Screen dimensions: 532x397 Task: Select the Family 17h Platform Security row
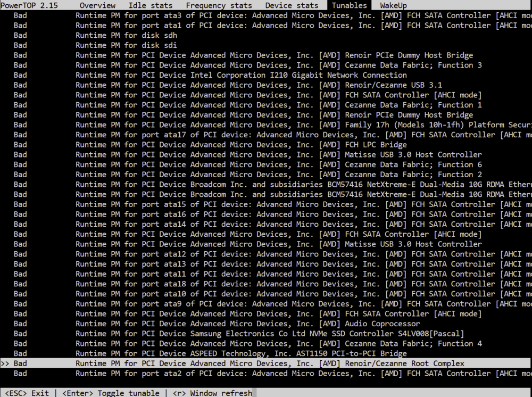pos(266,125)
